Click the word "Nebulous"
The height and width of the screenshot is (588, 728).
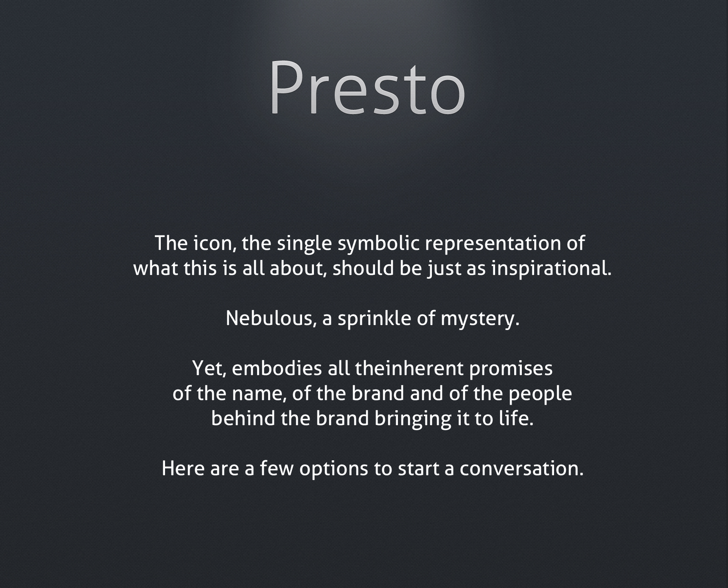point(269,318)
